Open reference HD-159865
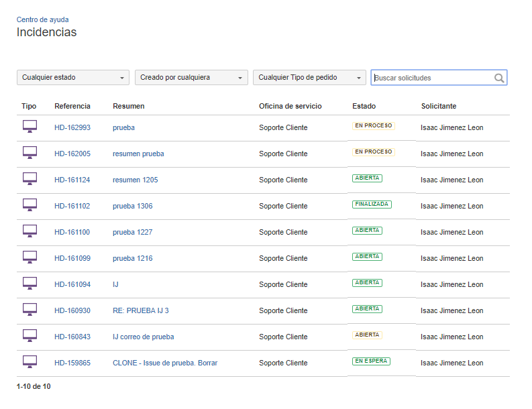This screenshot has height=409, width=532. (x=72, y=363)
